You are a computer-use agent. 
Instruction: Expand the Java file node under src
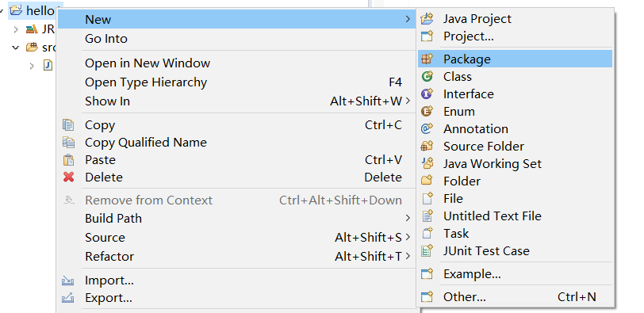[32, 66]
